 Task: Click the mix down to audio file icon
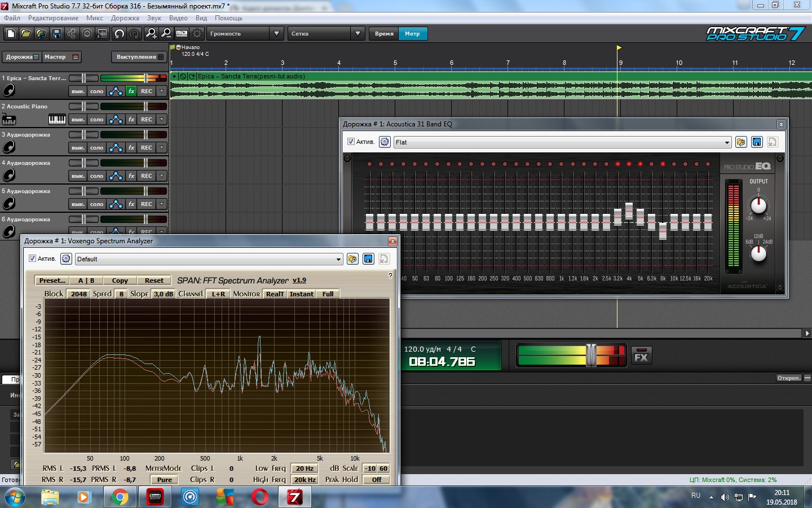102,34
